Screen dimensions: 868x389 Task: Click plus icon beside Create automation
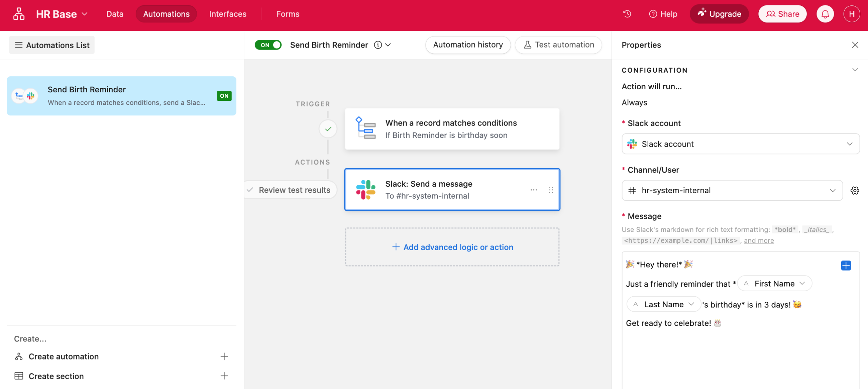click(x=224, y=356)
